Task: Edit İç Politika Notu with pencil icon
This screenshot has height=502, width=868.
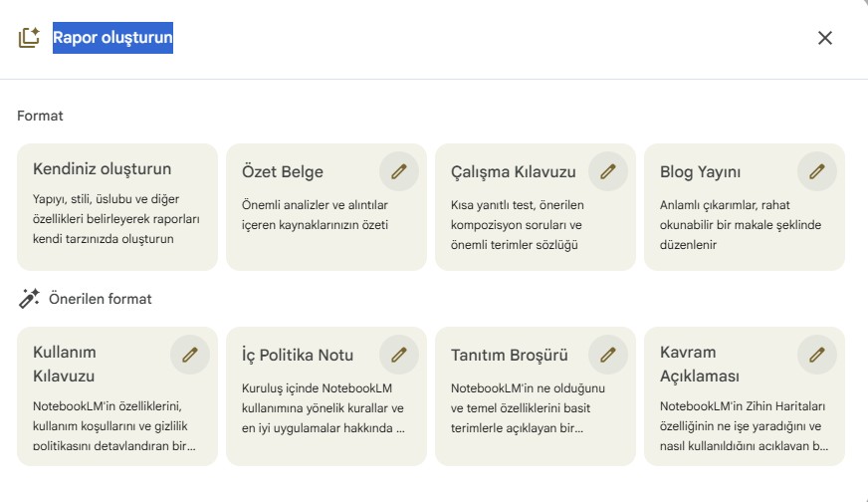Action: coord(398,355)
